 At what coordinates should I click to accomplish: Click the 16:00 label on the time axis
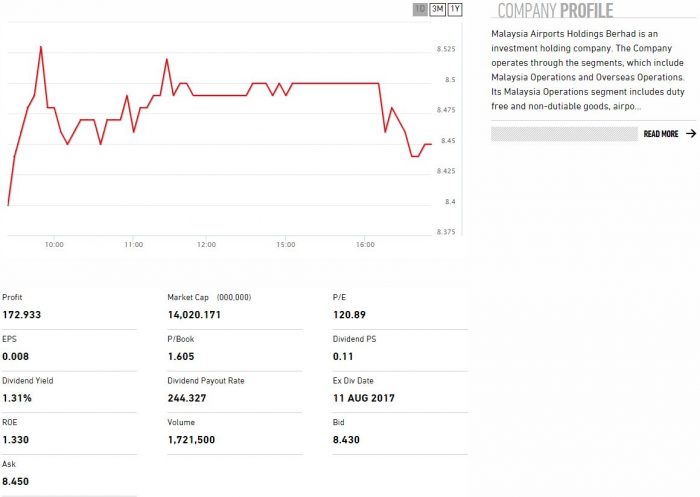[365, 245]
